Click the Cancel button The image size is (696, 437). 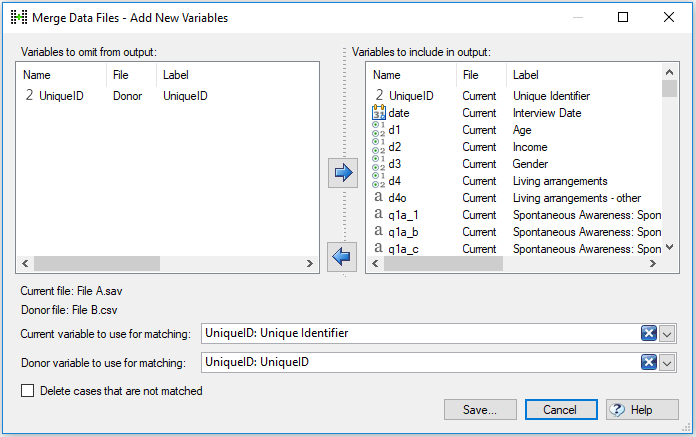[x=561, y=409]
